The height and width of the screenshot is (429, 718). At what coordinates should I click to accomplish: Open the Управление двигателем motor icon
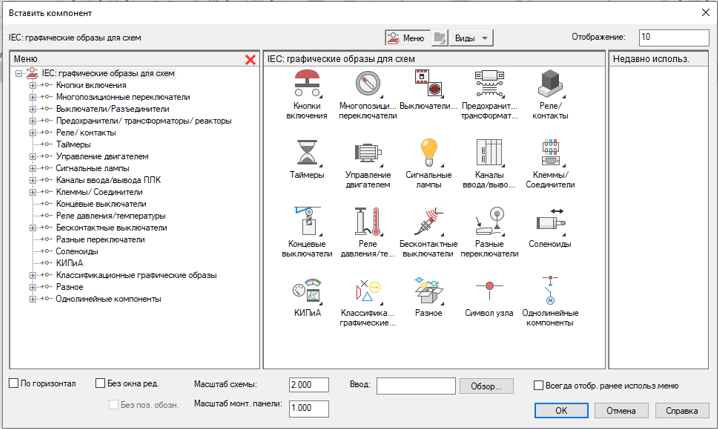coord(368,153)
